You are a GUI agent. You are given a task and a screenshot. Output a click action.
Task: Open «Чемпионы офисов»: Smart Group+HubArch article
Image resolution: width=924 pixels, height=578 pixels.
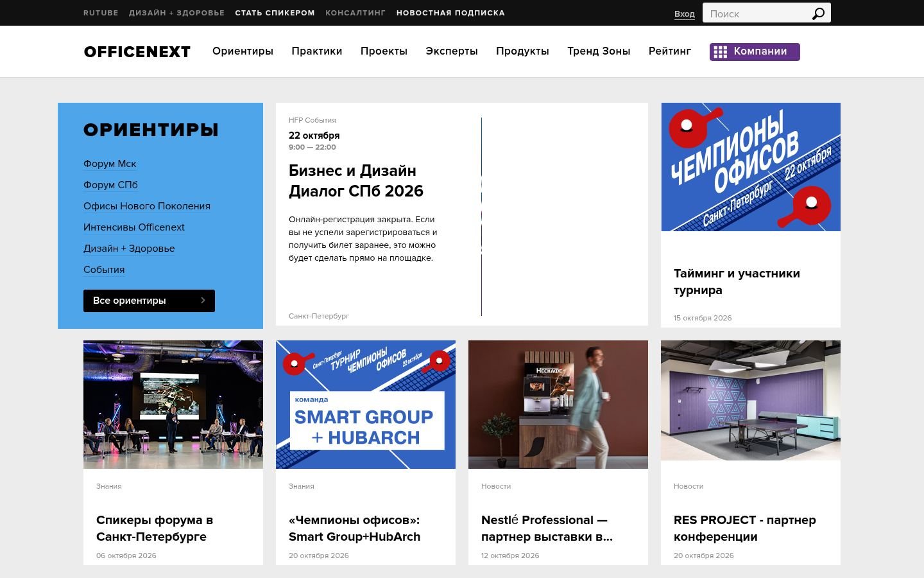pos(354,529)
